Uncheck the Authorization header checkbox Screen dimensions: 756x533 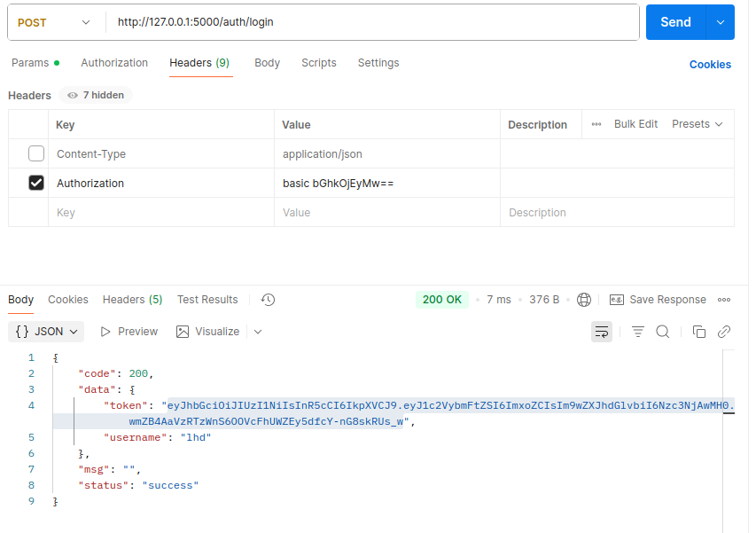(36, 183)
